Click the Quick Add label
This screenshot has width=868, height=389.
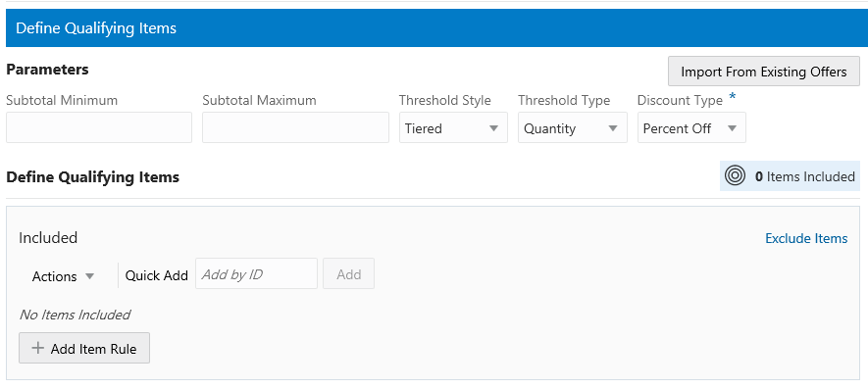157,275
